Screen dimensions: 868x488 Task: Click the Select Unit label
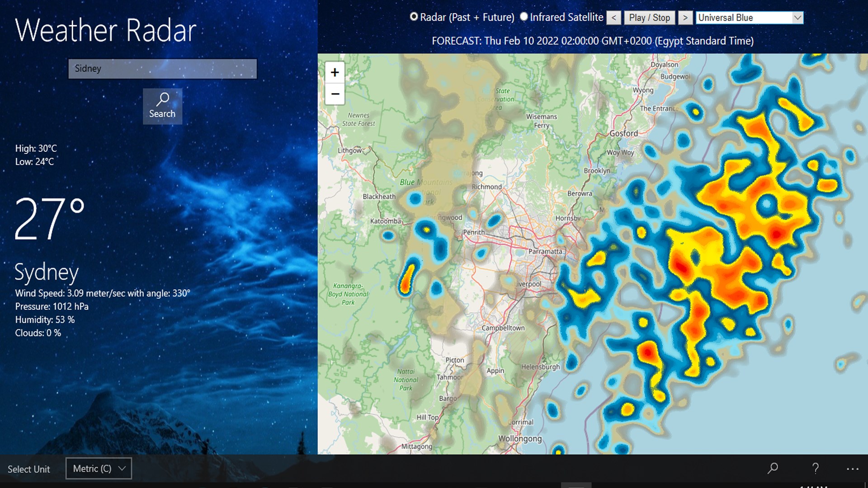[x=28, y=469]
